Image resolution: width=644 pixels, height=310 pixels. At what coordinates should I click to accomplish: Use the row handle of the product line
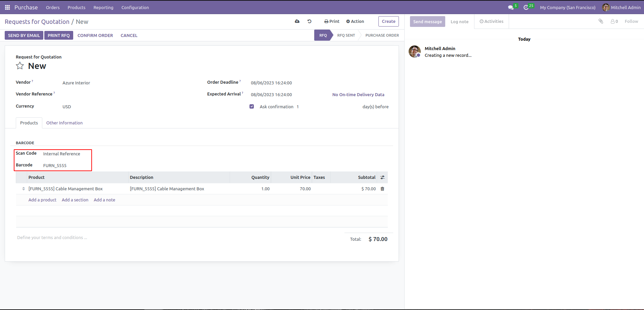[24, 189]
